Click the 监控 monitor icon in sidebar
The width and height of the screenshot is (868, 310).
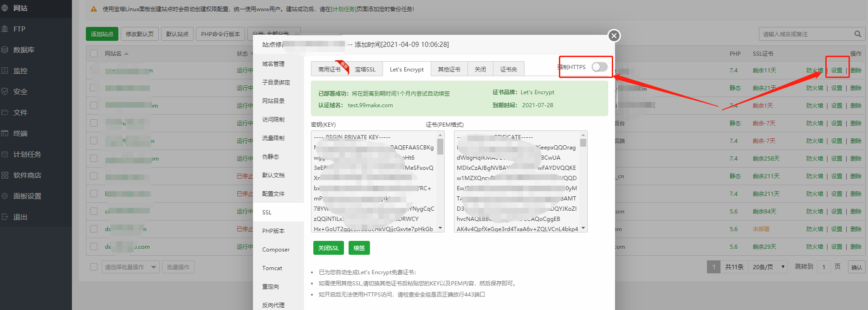click(x=5, y=71)
